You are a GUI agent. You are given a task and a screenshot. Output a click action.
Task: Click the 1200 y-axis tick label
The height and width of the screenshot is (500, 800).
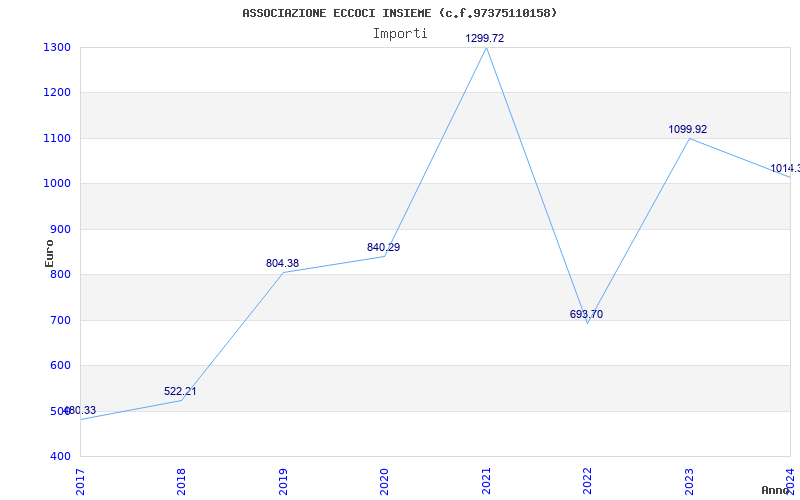tap(57, 93)
